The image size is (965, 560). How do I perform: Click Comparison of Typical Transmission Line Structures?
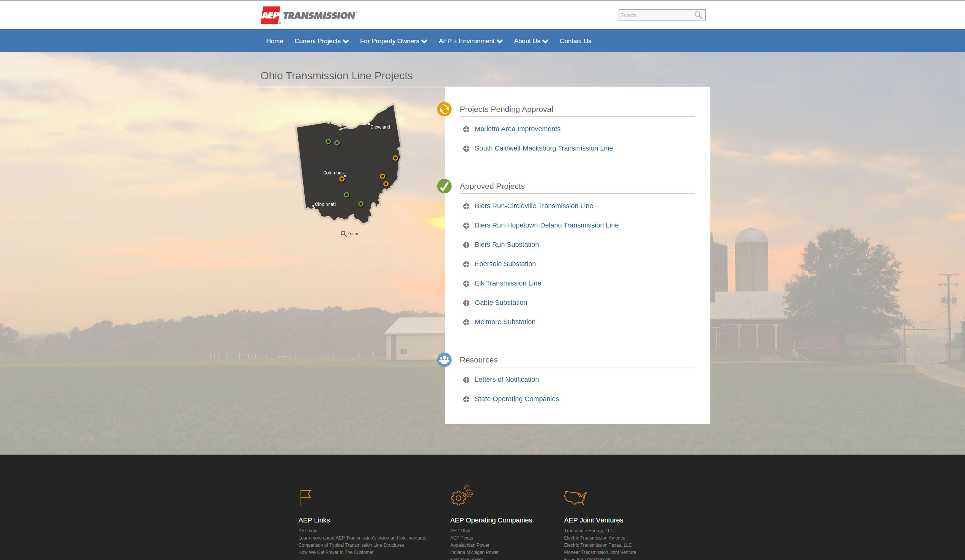click(351, 545)
